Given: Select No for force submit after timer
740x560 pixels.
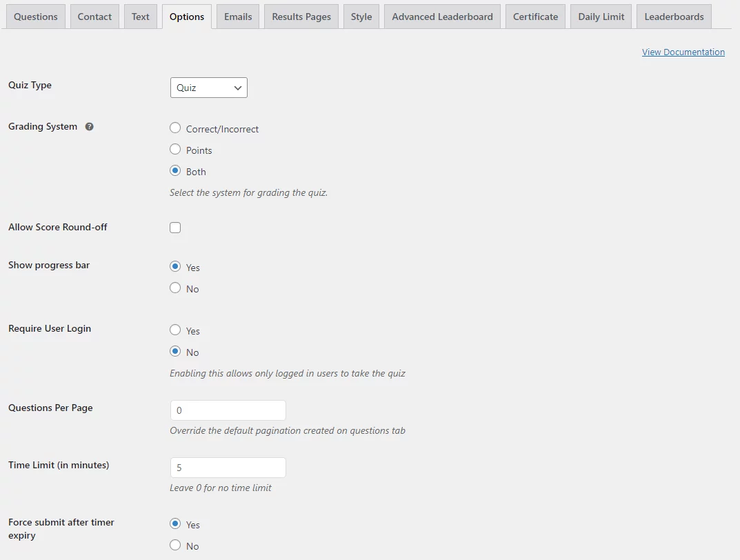Looking at the screenshot, I should (x=175, y=546).
